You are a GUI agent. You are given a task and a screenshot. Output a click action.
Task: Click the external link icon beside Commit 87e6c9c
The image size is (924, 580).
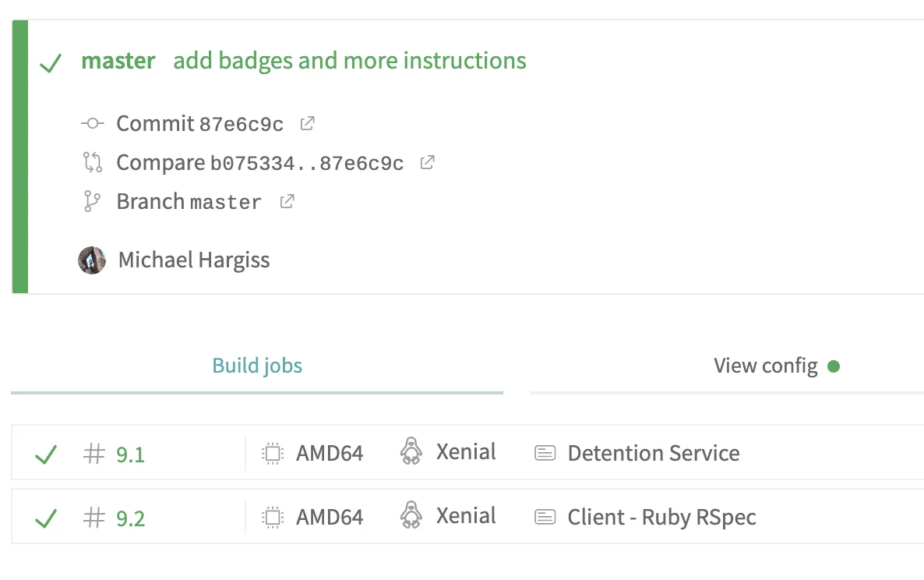tap(308, 123)
